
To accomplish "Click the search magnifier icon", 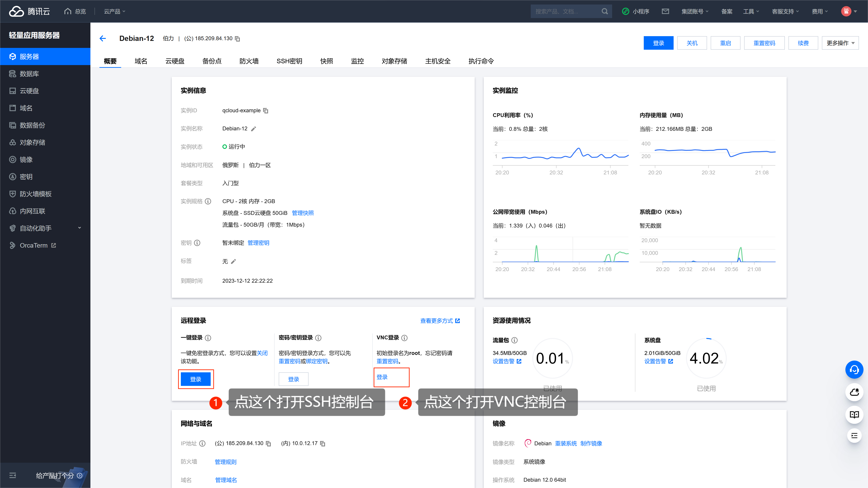I will (x=605, y=12).
